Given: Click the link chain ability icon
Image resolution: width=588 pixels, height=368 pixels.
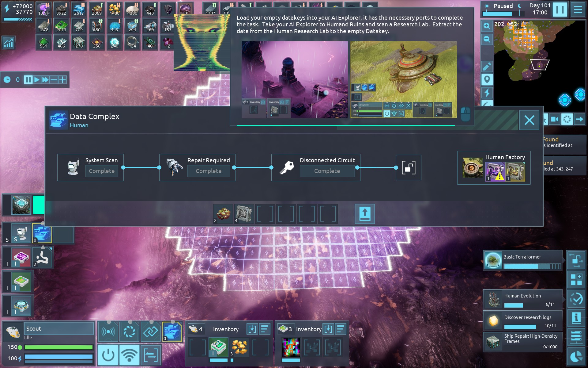Looking at the screenshot, I should (151, 332).
